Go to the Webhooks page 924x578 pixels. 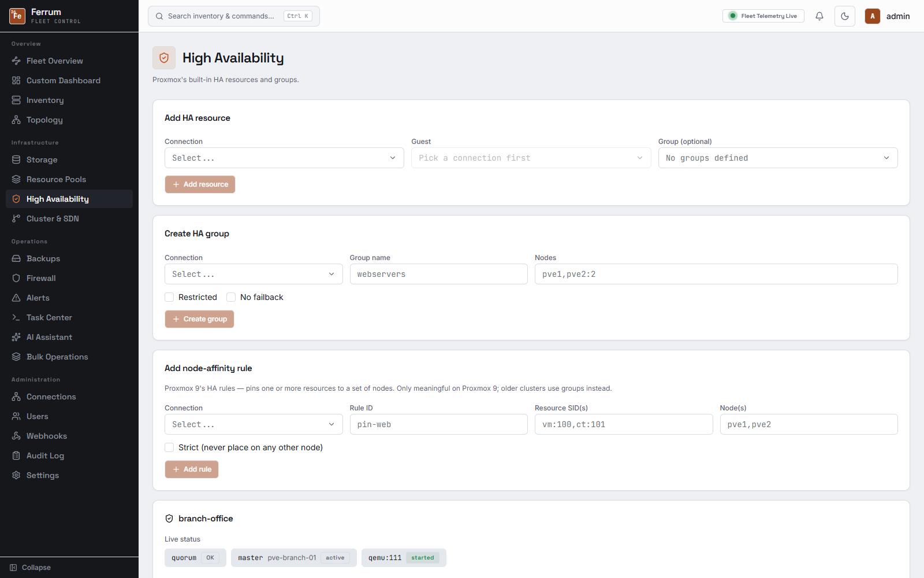pyautogui.click(x=69, y=436)
